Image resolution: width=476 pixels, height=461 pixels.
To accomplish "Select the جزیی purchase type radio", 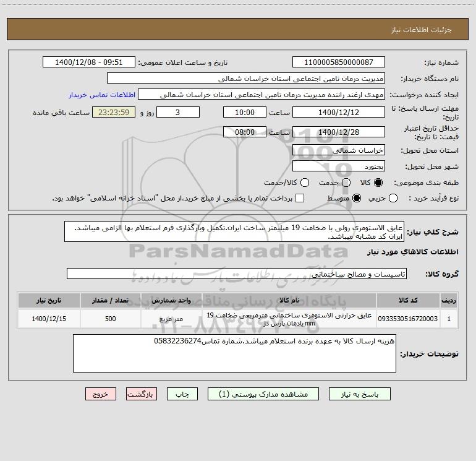I will [x=393, y=198].
